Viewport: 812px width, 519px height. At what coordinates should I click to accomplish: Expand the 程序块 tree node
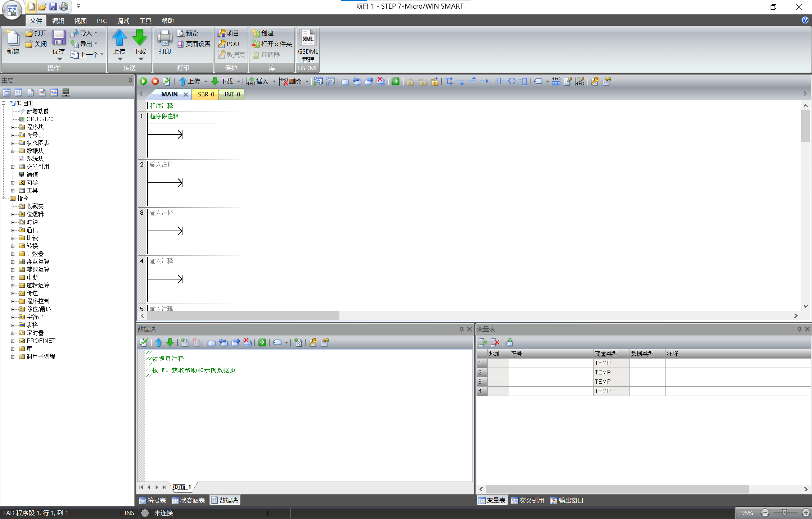click(x=13, y=127)
